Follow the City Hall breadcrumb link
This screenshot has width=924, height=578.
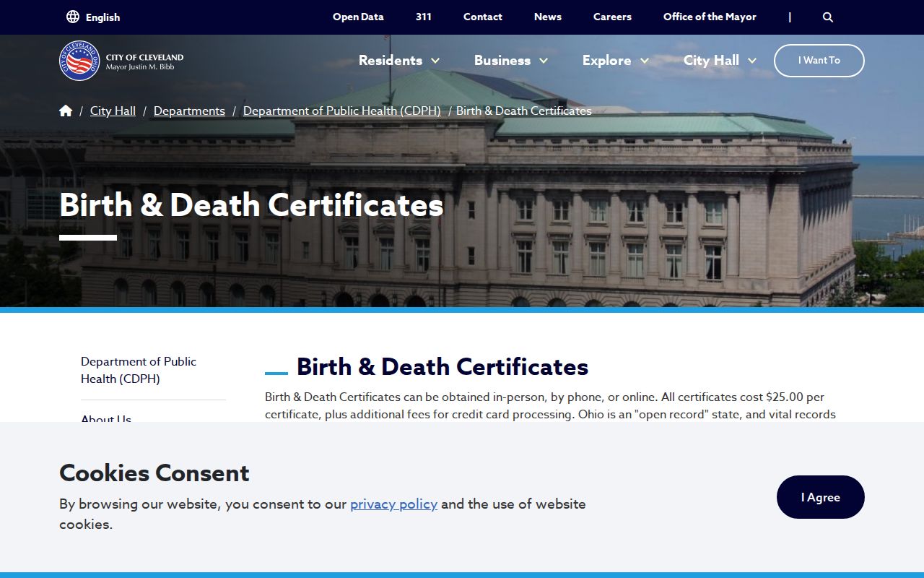tap(113, 111)
